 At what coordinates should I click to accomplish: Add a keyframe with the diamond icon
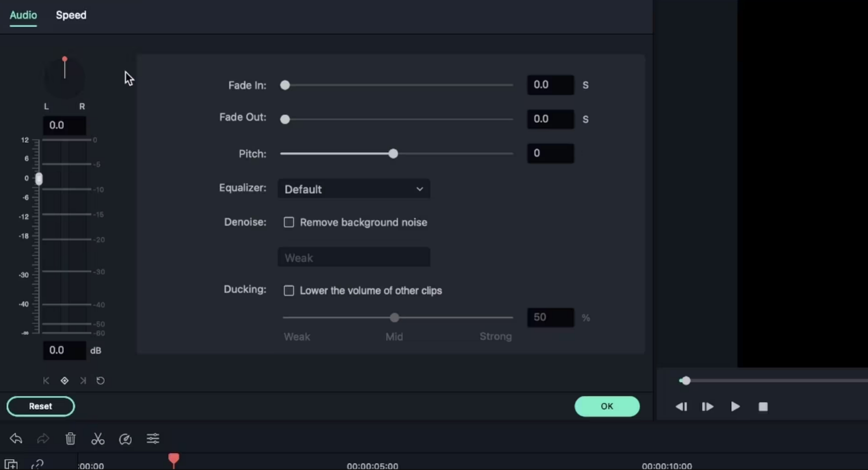tap(64, 381)
